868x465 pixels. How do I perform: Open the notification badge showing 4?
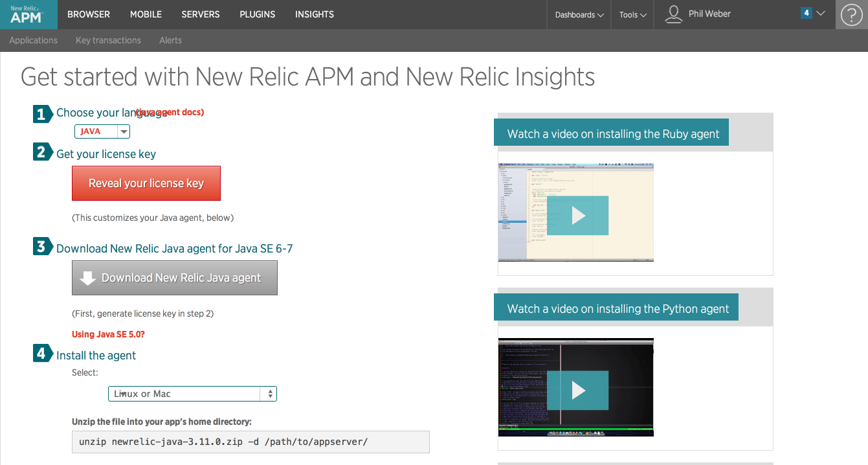pyautogui.click(x=807, y=13)
